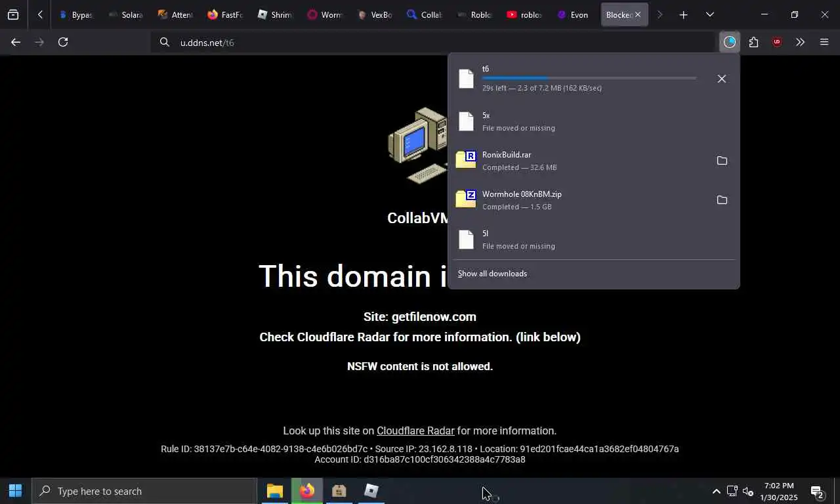Show Wormhole 08KnBM.zip in its folder
840x504 pixels.
[x=722, y=200]
